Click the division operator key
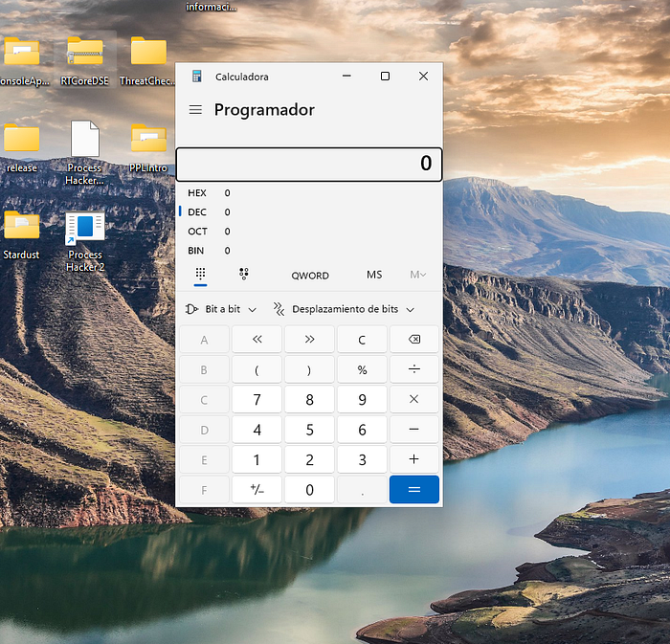Viewport: 670px width, 644px height. click(x=414, y=369)
